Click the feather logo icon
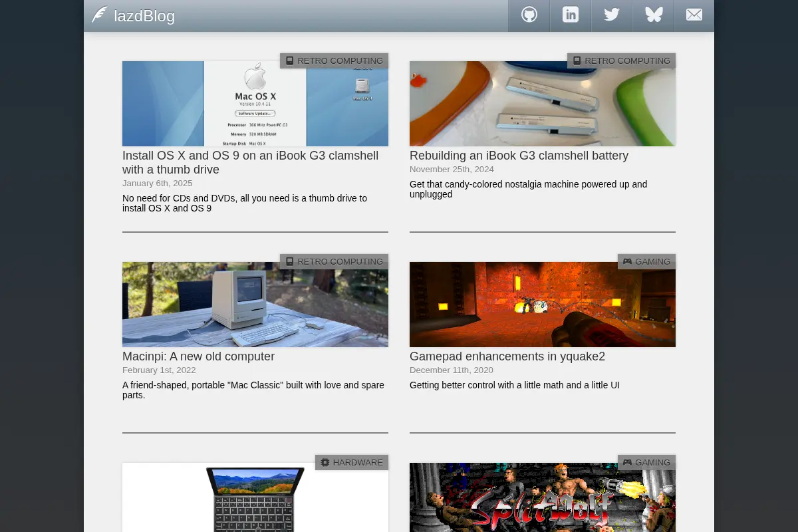 (x=99, y=15)
